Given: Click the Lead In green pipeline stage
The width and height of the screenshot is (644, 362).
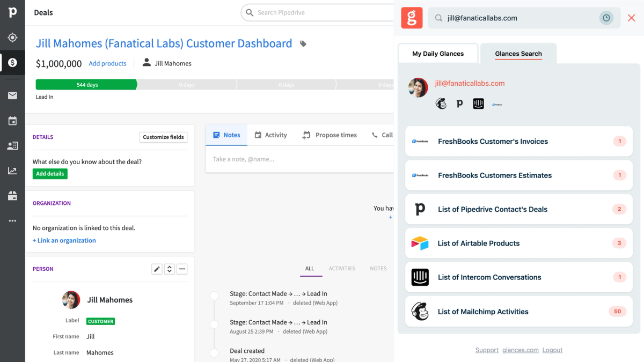Looking at the screenshot, I should pyautogui.click(x=86, y=85).
